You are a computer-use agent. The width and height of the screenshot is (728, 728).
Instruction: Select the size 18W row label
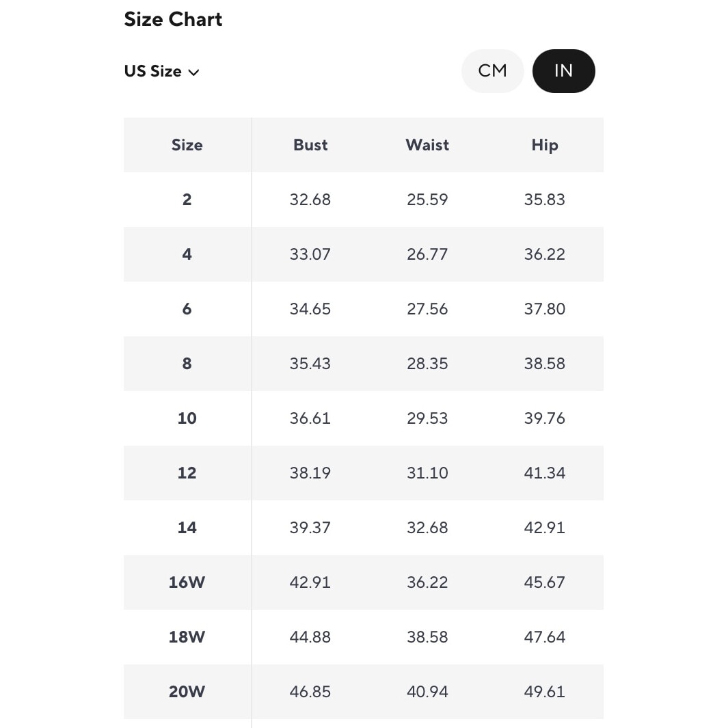tap(187, 637)
